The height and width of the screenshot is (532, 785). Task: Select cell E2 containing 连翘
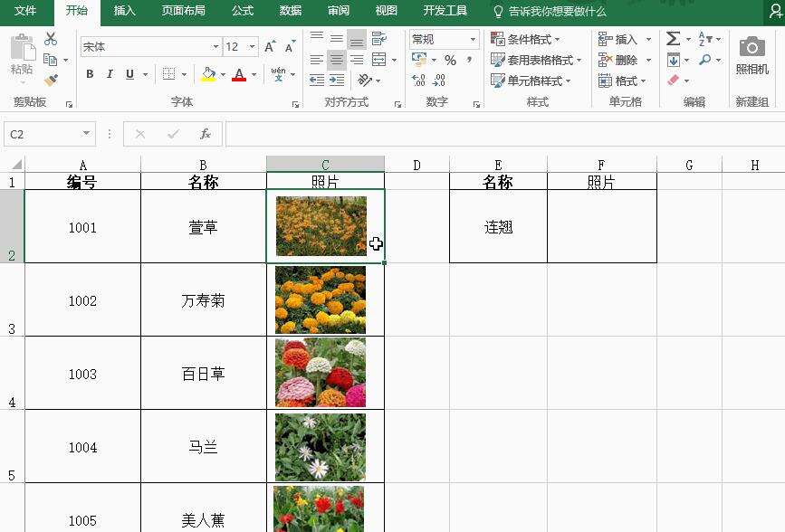pyautogui.click(x=498, y=226)
